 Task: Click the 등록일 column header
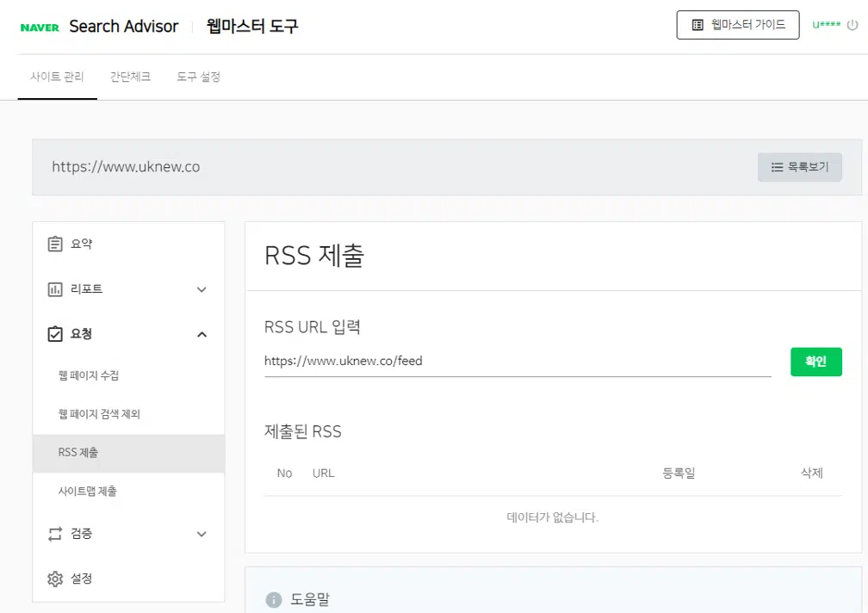(x=679, y=474)
